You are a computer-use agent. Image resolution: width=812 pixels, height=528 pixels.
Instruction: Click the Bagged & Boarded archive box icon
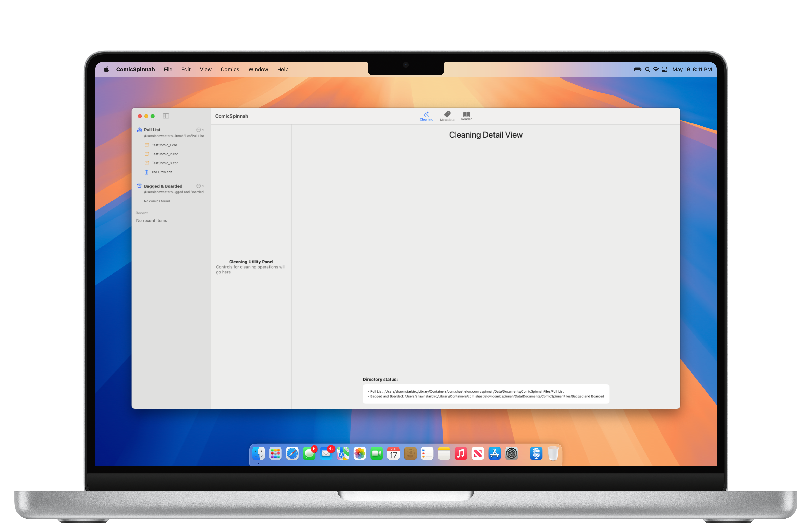click(x=140, y=186)
